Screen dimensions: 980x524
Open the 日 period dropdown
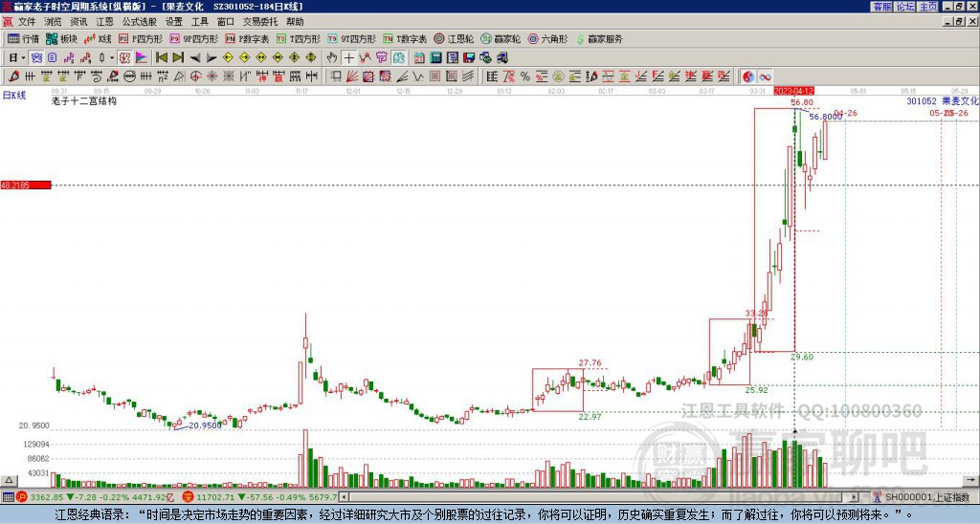[x=16, y=58]
